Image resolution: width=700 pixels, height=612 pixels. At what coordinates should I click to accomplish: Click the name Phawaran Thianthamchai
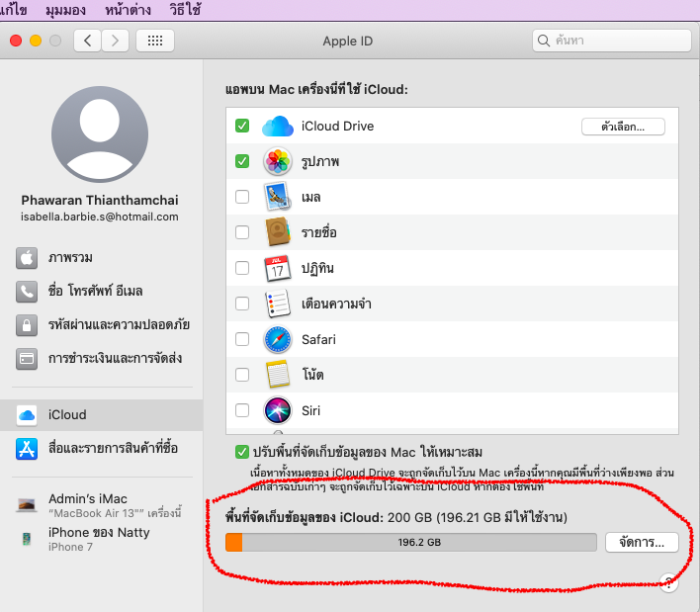100,200
